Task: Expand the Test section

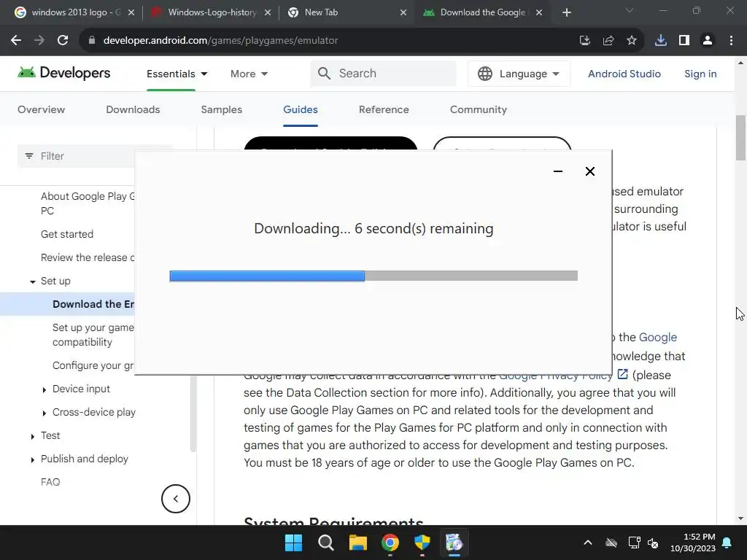Action: coord(32,436)
